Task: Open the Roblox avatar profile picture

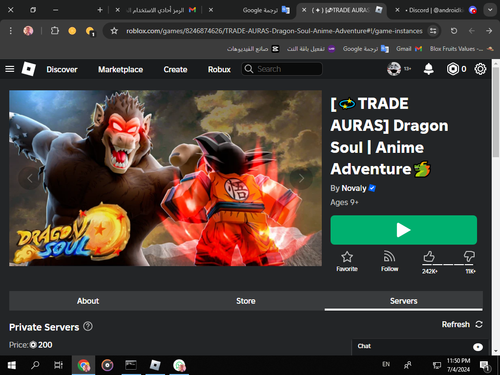Action: (394, 69)
